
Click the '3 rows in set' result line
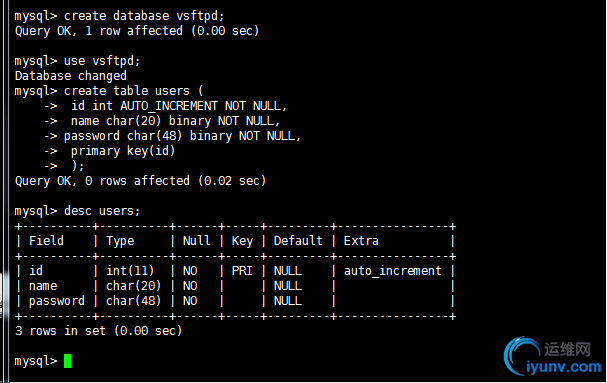pos(98,331)
